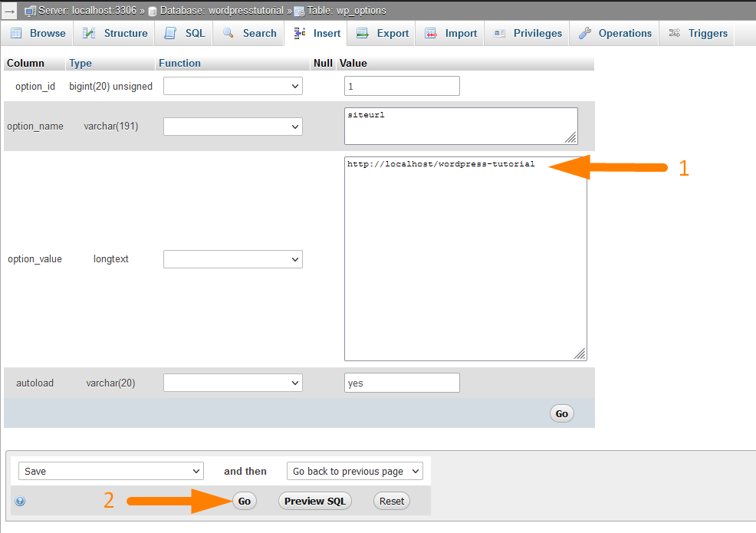Click the Preview SQL button
The image size is (756, 533).
[315, 501]
